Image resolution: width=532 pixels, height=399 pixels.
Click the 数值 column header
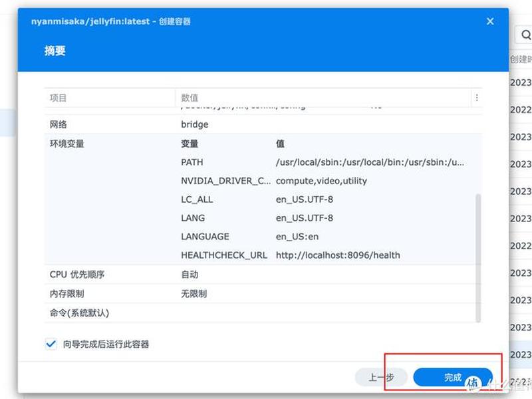click(x=323, y=98)
